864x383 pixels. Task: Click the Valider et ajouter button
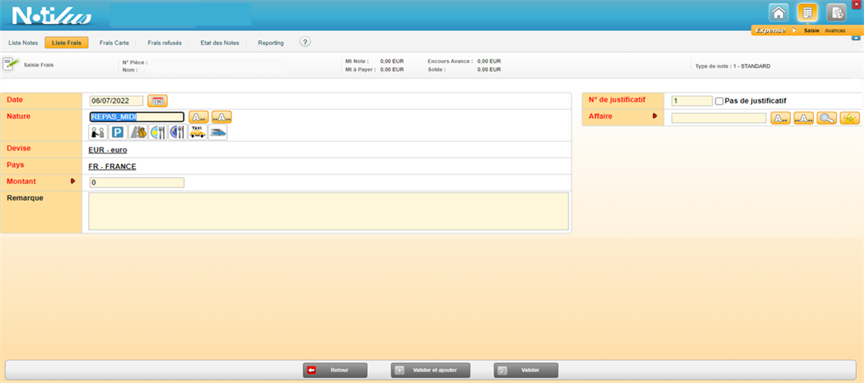tap(431, 370)
